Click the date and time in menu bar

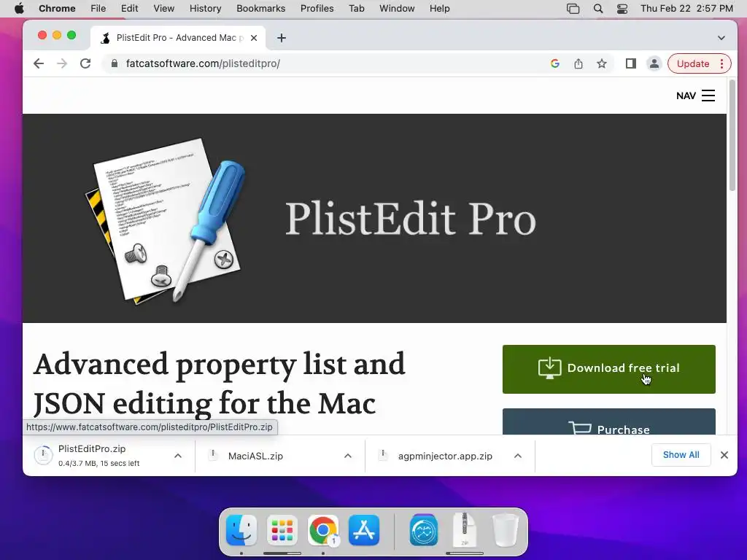tap(686, 9)
